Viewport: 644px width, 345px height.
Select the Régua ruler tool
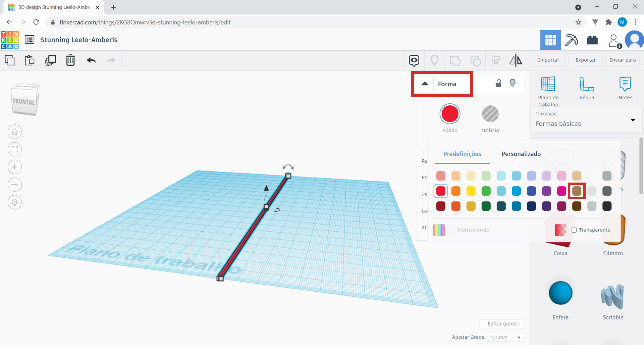(x=587, y=88)
